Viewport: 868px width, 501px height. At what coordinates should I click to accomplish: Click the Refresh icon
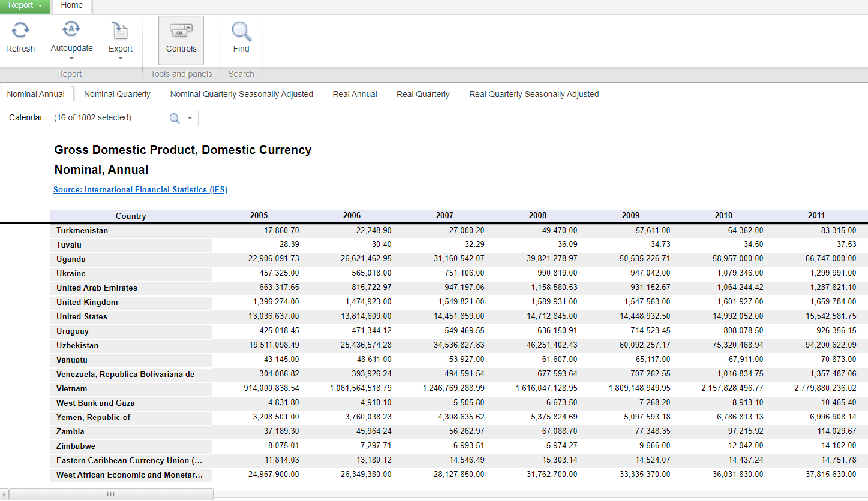[x=20, y=31]
